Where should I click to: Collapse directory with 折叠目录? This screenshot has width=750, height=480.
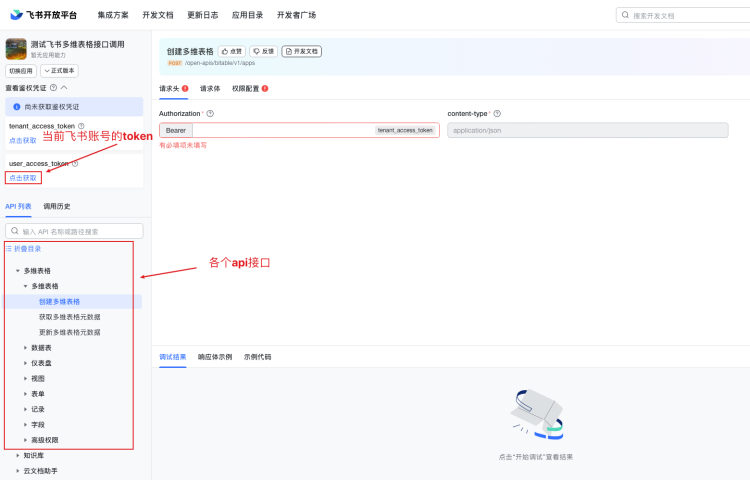24,248
